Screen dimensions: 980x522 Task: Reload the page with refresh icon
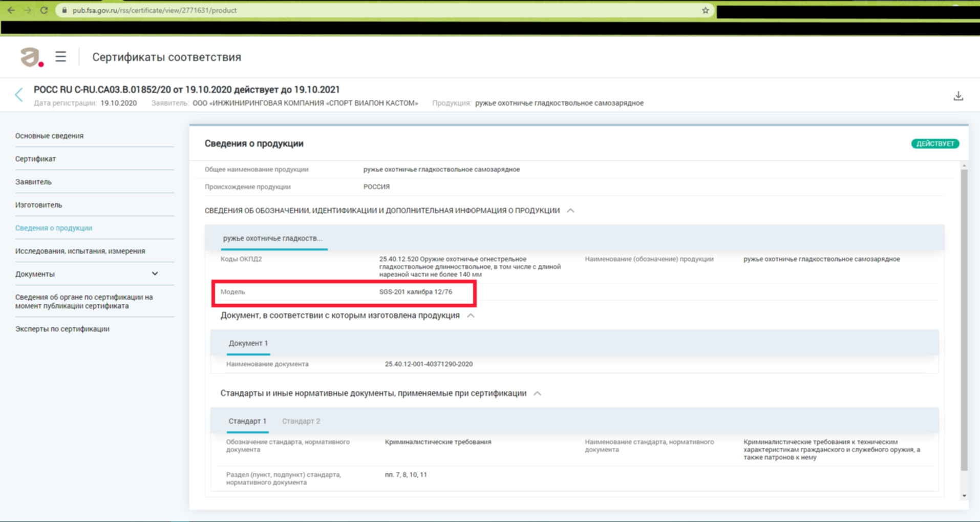(44, 10)
